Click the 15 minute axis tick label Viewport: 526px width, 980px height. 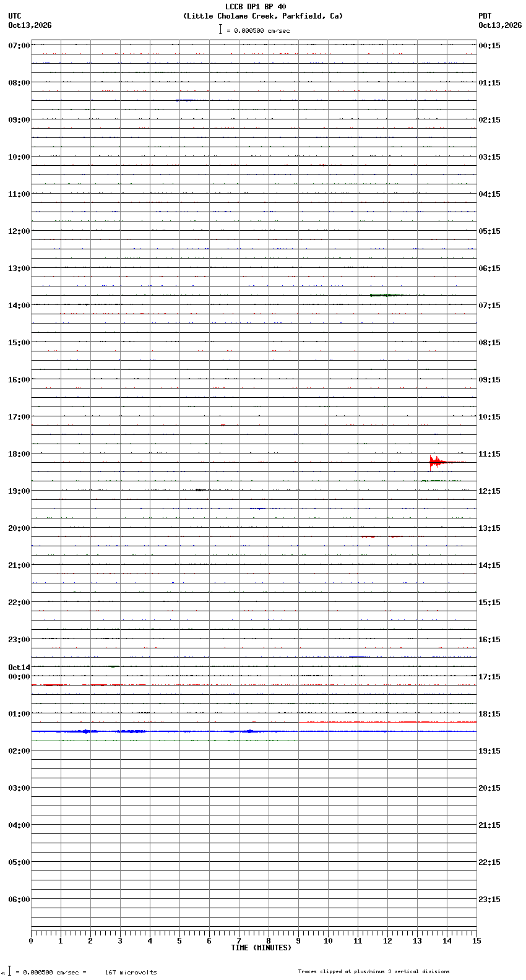[x=476, y=941]
